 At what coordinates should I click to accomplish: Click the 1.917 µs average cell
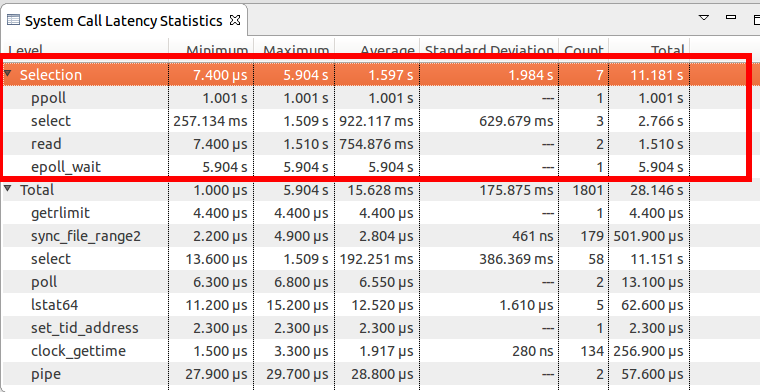[x=386, y=351]
